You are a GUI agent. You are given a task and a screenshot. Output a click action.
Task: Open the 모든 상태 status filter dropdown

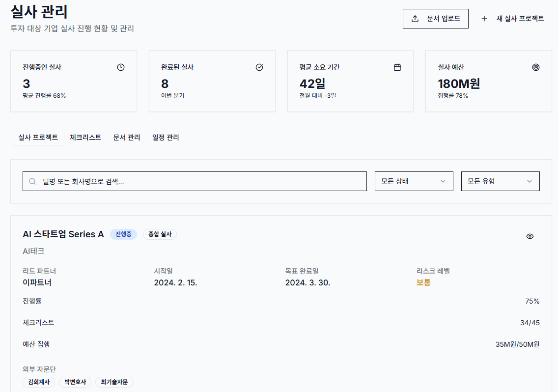pyautogui.click(x=414, y=181)
